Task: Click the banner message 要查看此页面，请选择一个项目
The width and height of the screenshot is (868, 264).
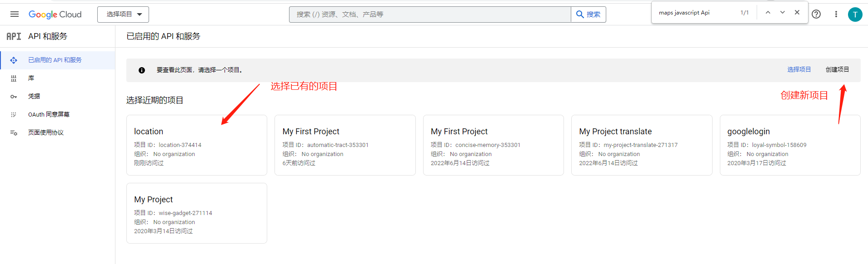Action: pyautogui.click(x=200, y=70)
